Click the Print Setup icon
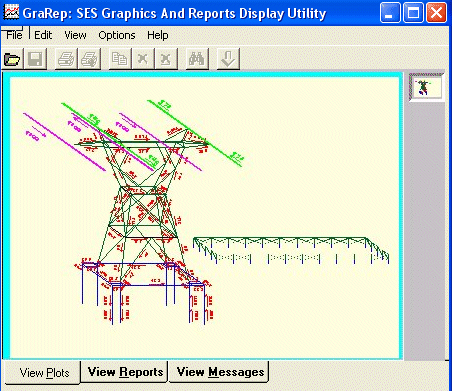Viewport: 452px width, 391px height. [x=89, y=59]
